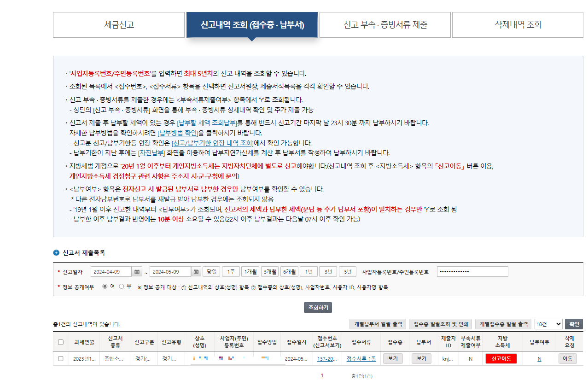View the 접수증 with its 보기 button
Viewport: 588px width, 386px height.
[x=393, y=358]
